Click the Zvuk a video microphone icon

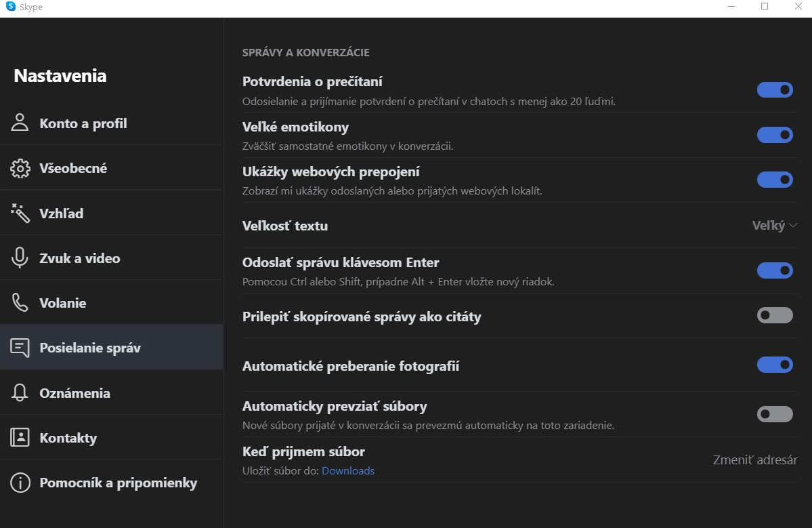tap(20, 258)
